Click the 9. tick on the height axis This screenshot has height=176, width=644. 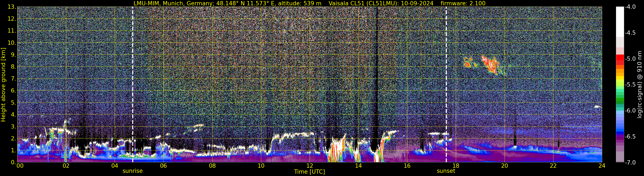(x=13, y=55)
